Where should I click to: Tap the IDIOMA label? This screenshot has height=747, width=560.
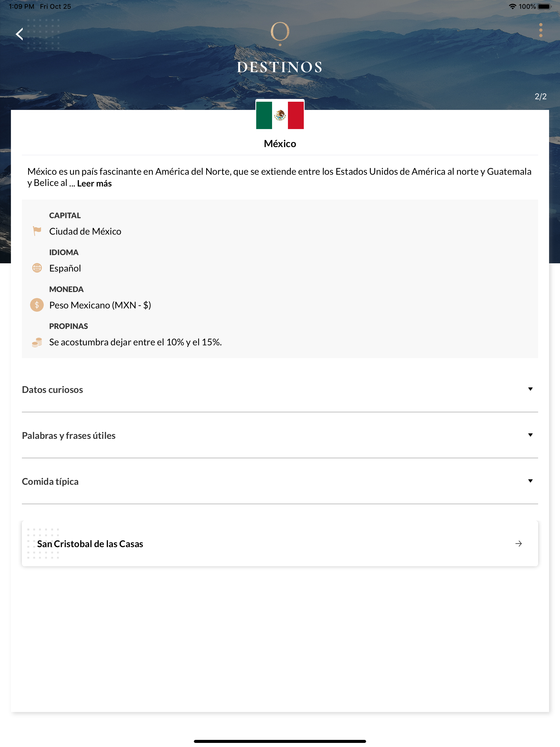(x=64, y=252)
